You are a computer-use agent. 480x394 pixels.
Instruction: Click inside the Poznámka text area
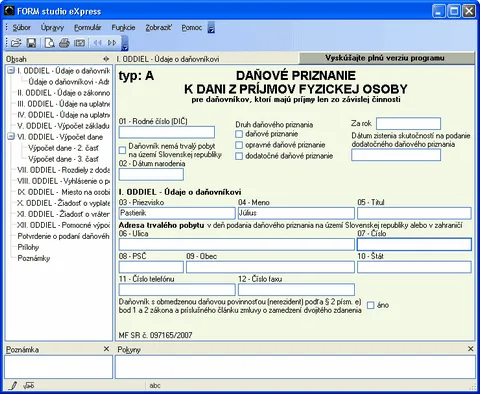[x=59, y=367]
